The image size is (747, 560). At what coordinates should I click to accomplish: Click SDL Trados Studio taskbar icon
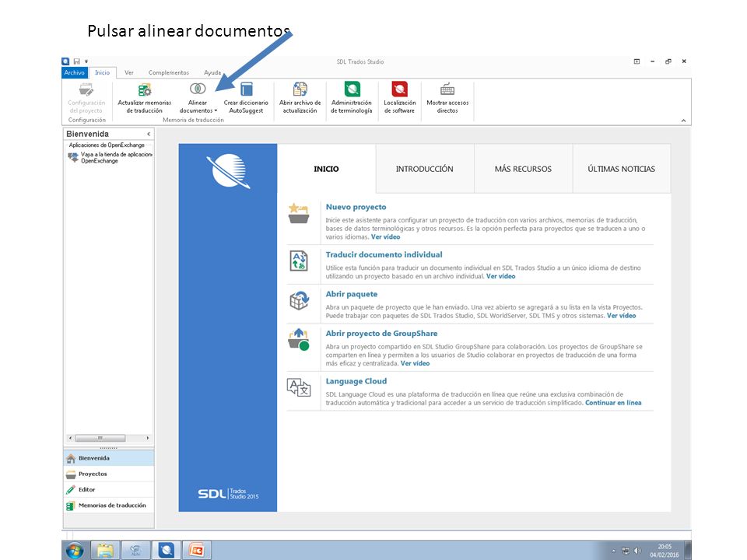[x=167, y=551]
